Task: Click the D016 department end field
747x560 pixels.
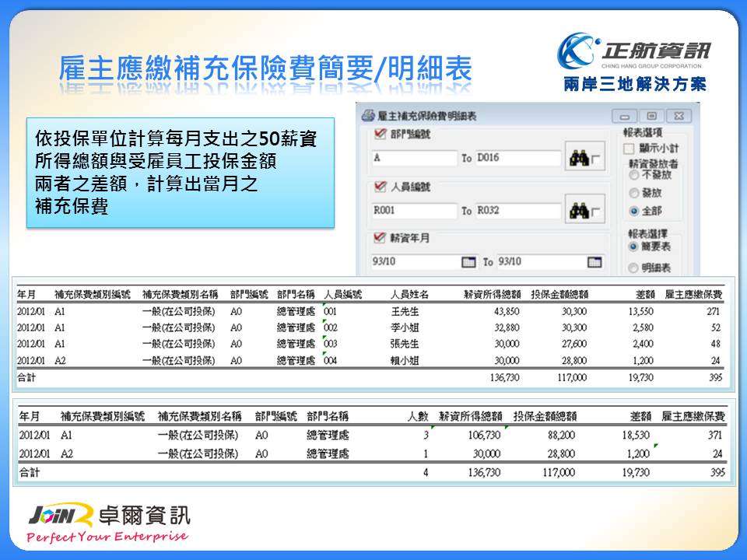Action: click(x=517, y=158)
